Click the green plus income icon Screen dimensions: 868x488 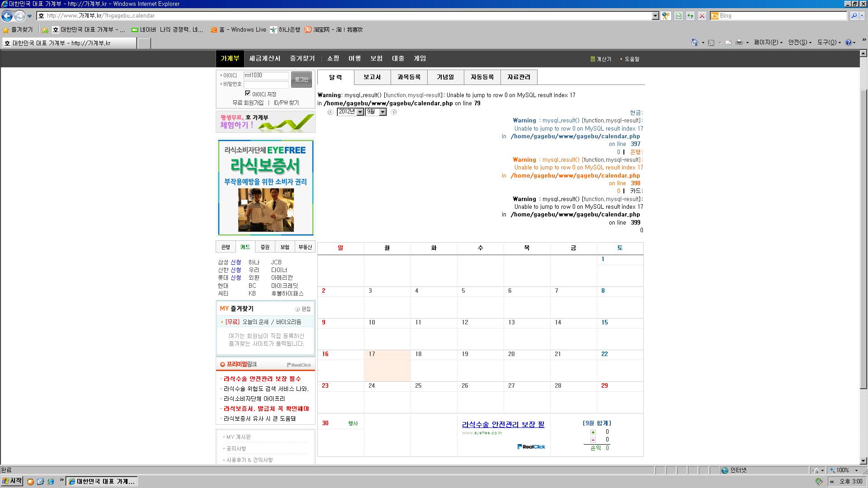[593, 432]
